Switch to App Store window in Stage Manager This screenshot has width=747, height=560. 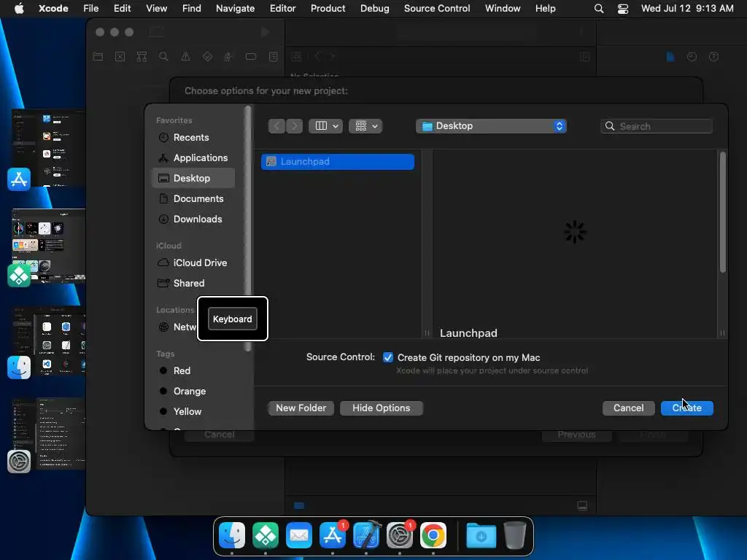47,149
